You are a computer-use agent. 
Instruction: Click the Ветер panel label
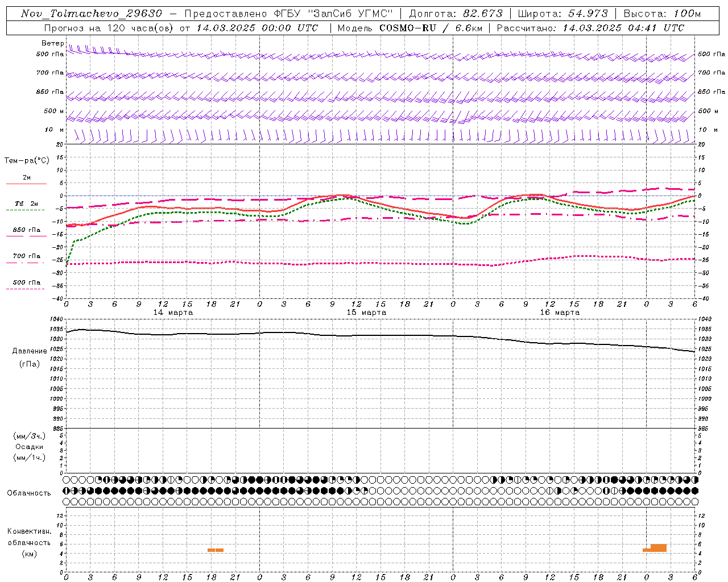[52, 43]
